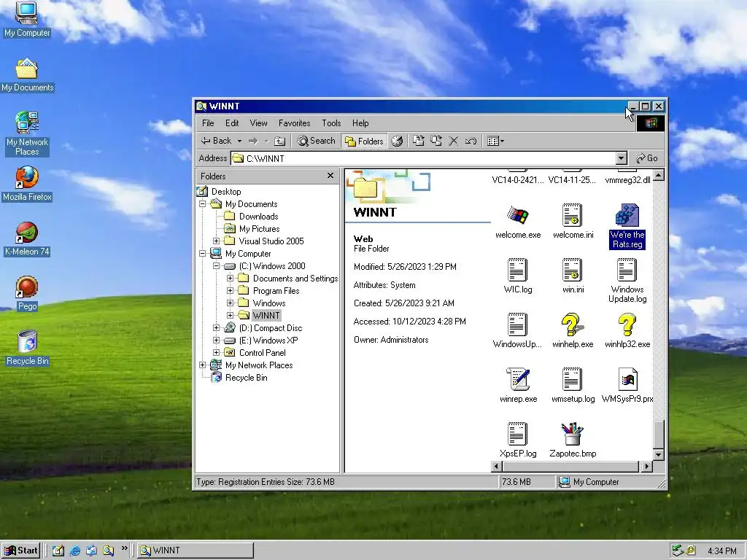
Task: Open the File menu
Action: (x=208, y=123)
